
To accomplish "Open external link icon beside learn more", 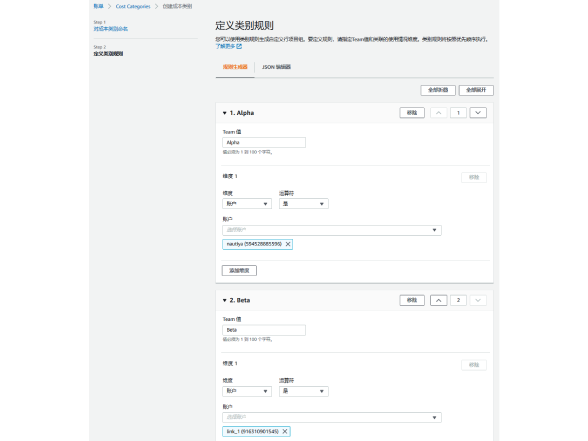I will point(239,46).
